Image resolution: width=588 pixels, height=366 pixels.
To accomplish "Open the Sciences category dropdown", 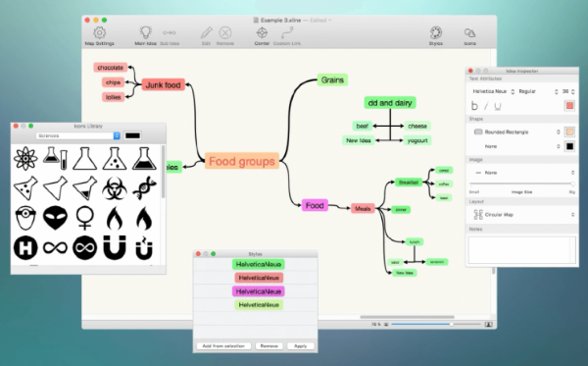I will 78,135.
